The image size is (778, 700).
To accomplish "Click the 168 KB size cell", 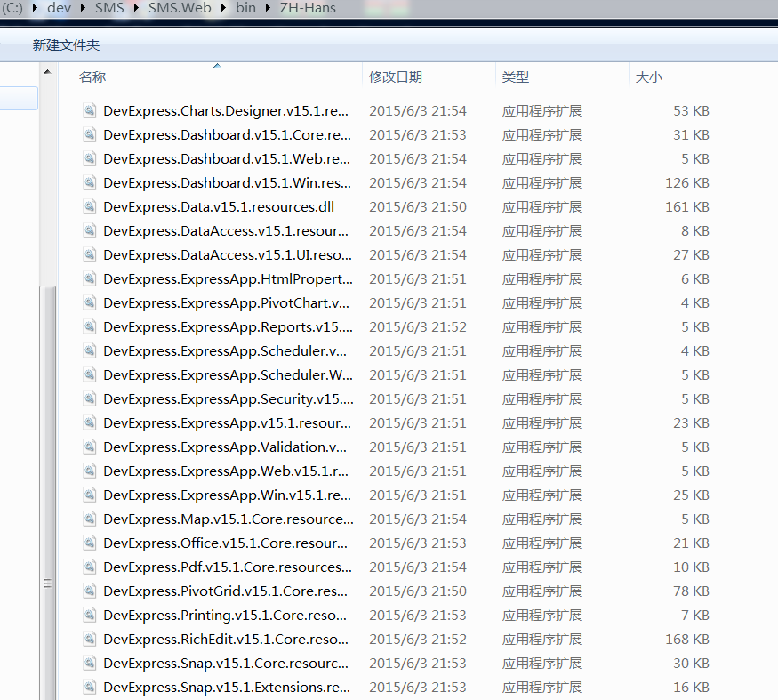I will point(687,639).
